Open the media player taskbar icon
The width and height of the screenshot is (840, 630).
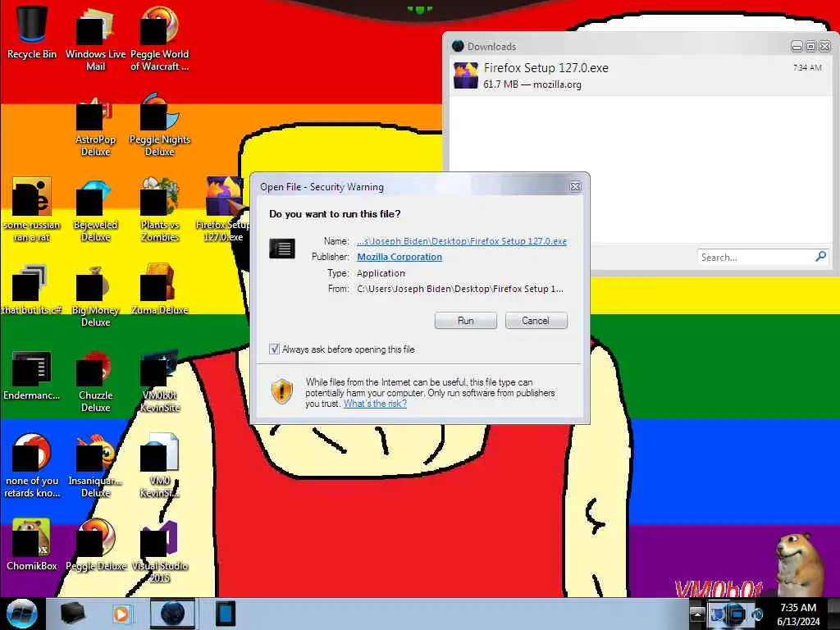click(x=122, y=614)
